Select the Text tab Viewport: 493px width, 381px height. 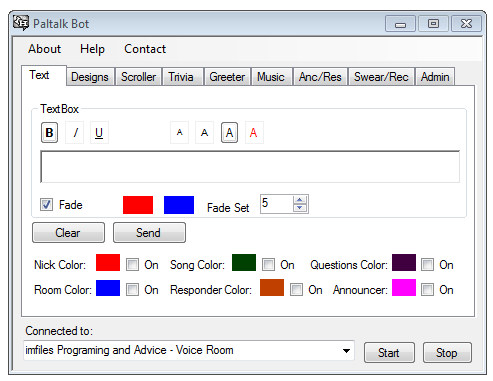pos(43,75)
